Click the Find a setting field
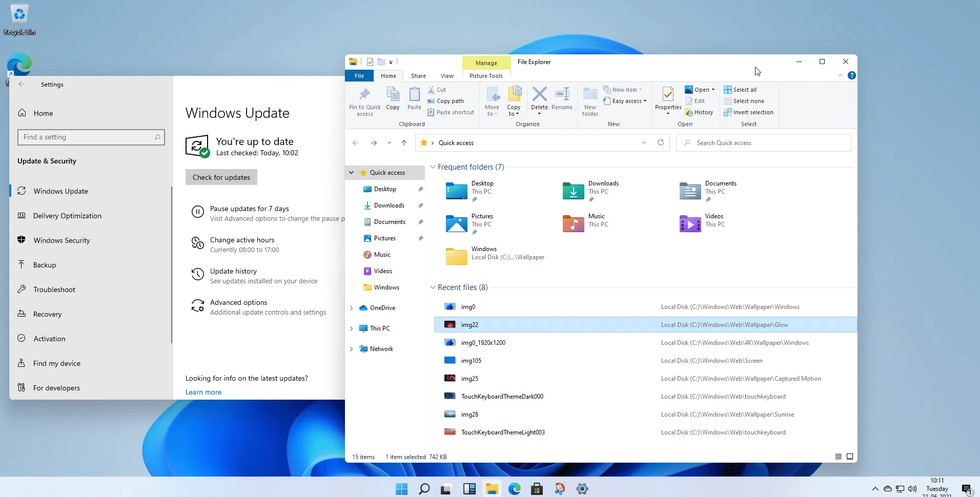 91,137
